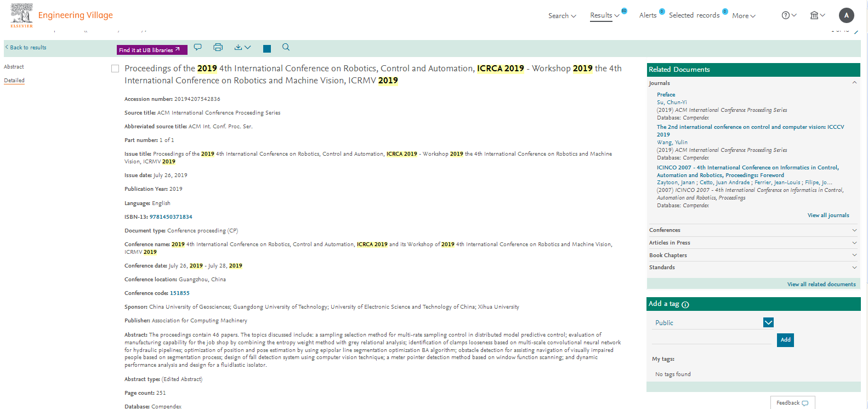The width and height of the screenshot is (868, 409).
Task: Open the Feedback button
Action: tap(792, 403)
